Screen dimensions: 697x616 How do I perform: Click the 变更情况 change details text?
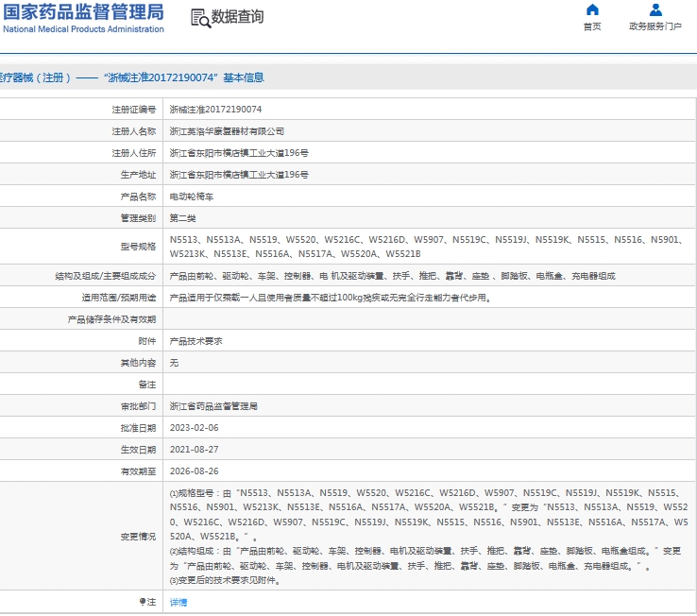coord(429,537)
